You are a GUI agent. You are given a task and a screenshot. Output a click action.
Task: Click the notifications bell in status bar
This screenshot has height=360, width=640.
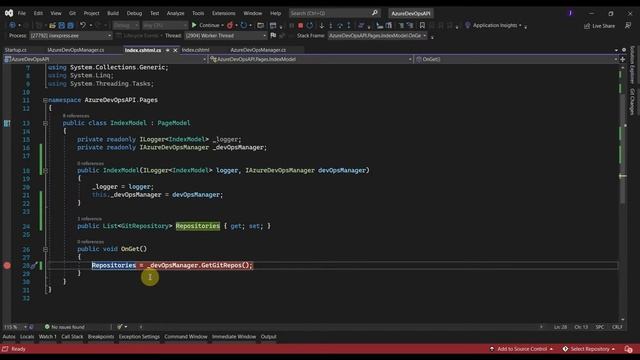[628, 349]
